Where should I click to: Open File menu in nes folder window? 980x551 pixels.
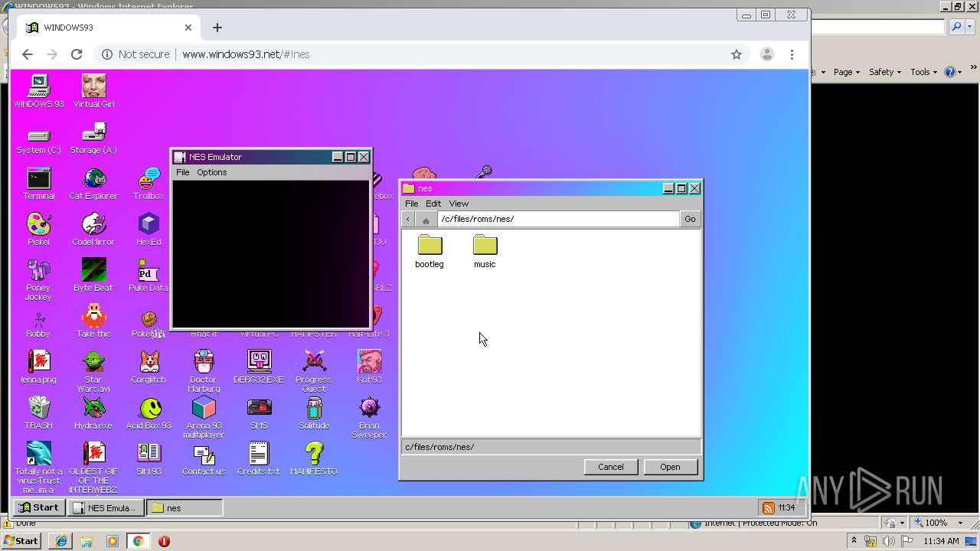click(x=412, y=204)
